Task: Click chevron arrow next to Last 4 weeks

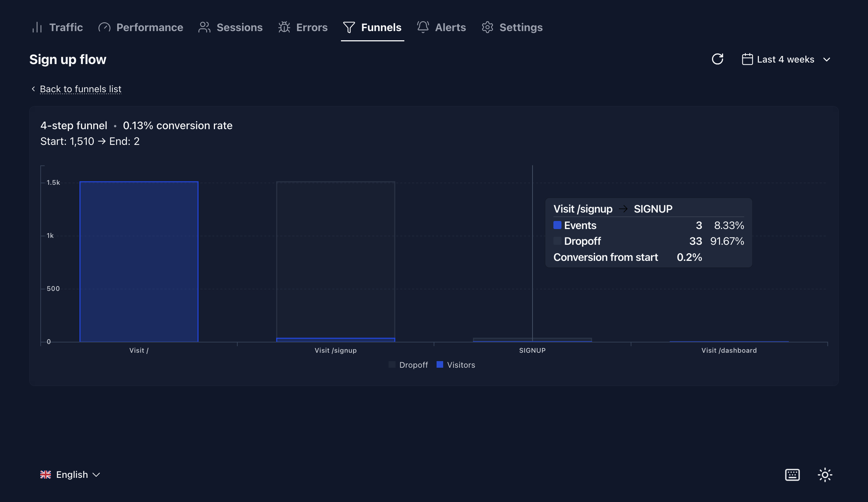Action: pyautogui.click(x=827, y=60)
